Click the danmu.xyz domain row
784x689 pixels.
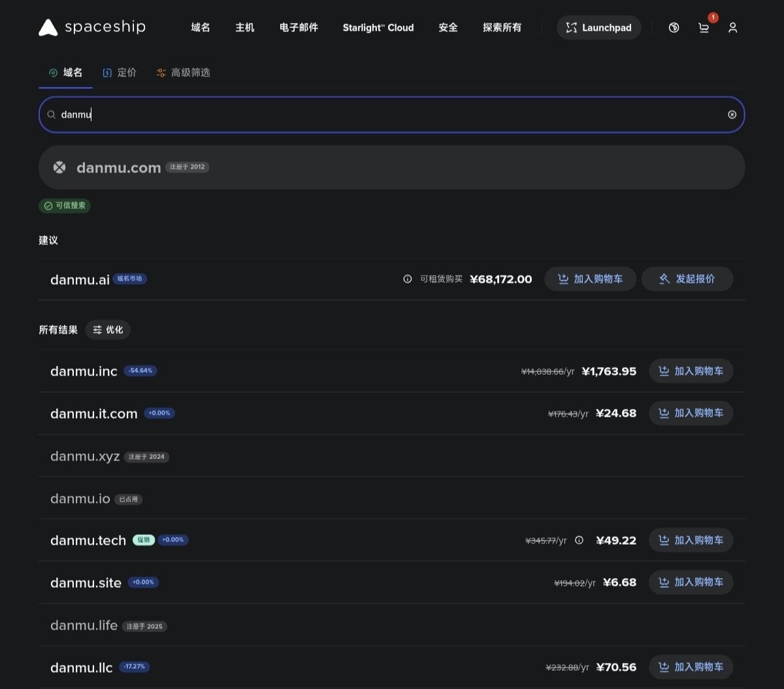tap(392, 456)
